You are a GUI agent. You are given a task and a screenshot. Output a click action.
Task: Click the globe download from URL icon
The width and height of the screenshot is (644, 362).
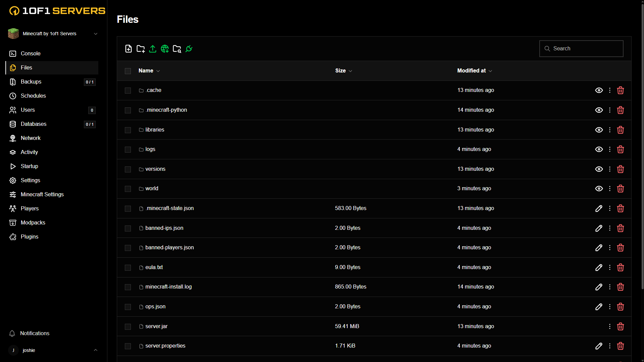[165, 49]
